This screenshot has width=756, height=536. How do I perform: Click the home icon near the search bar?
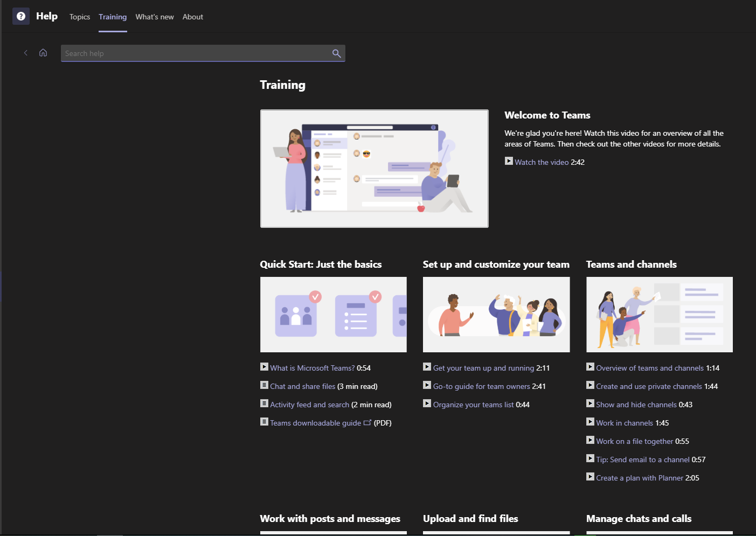coord(43,53)
